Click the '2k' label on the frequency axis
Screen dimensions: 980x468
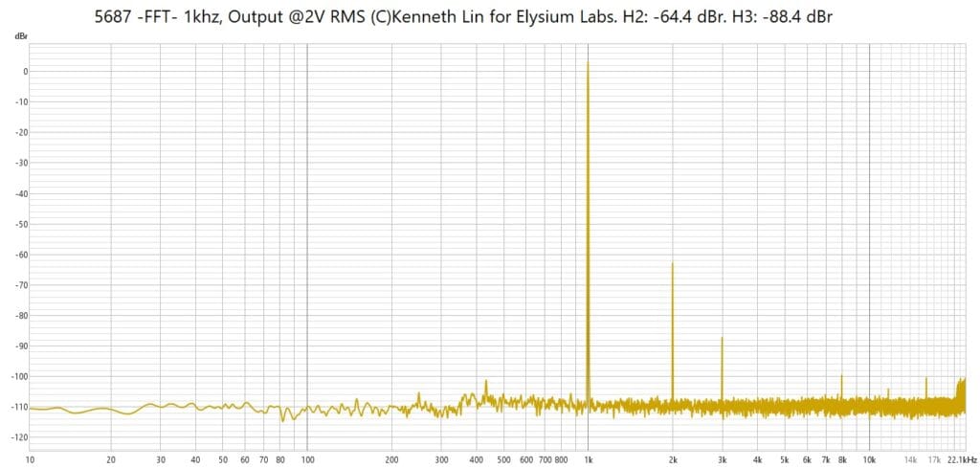pos(673,460)
